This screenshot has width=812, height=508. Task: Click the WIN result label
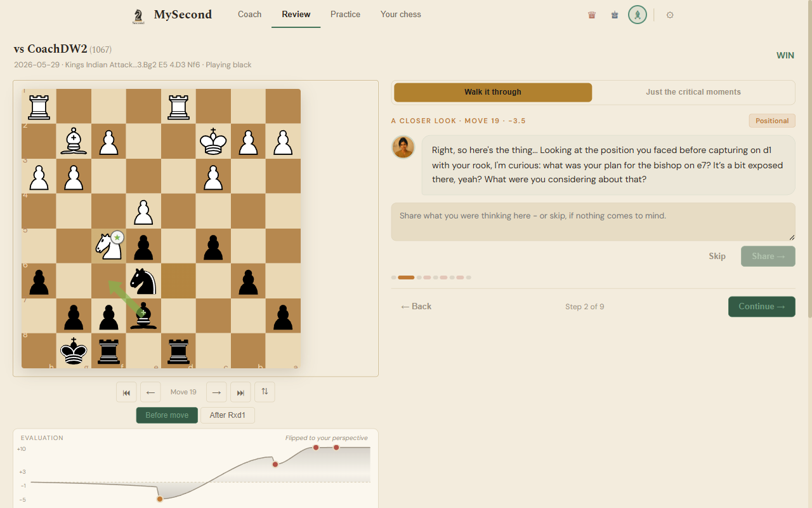(x=785, y=55)
